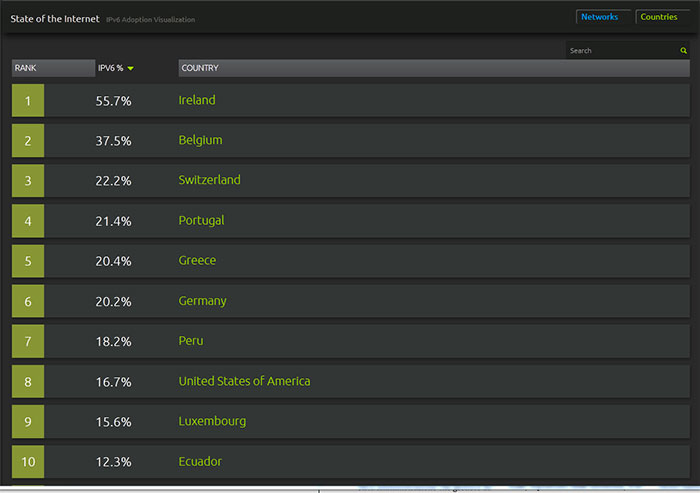Open the Ecuador country link
Screen dimensions: 700x493
tap(200, 461)
